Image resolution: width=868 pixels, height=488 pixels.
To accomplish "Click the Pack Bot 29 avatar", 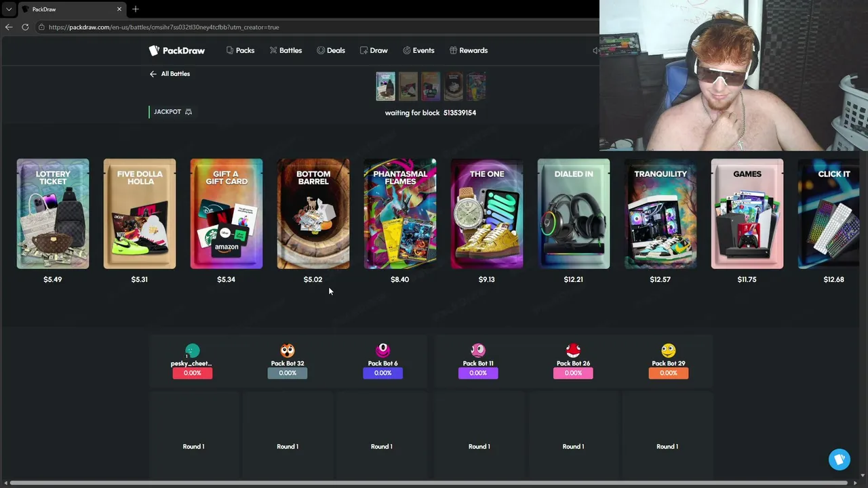I will (x=669, y=350).
